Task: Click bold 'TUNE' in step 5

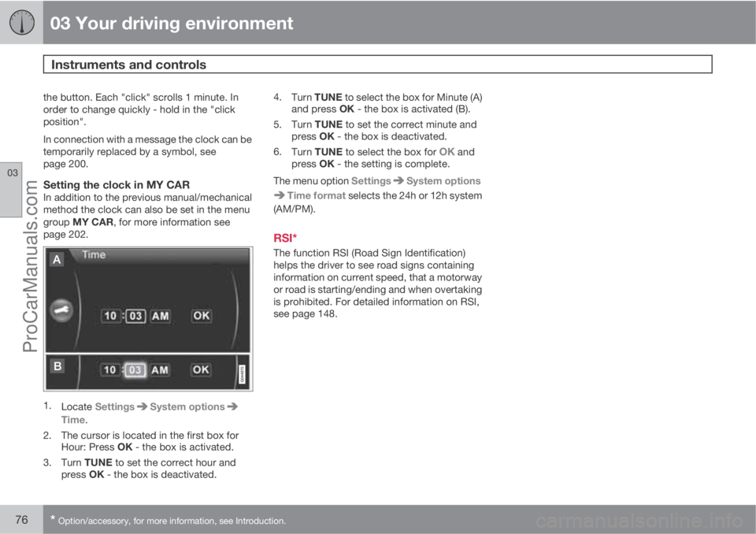Action: [x=328, y=124]
